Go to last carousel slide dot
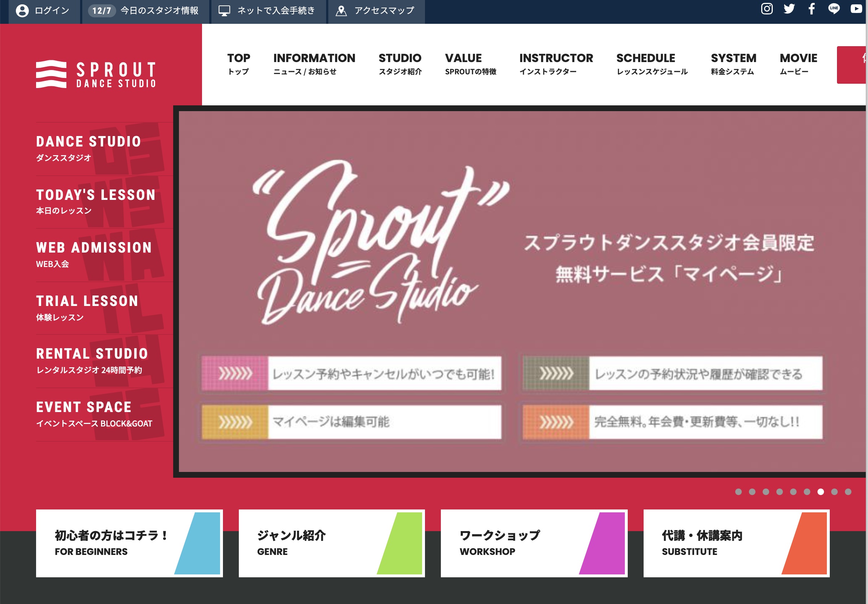The width and height of the screenshot is (868, 604). pos(849,492)
